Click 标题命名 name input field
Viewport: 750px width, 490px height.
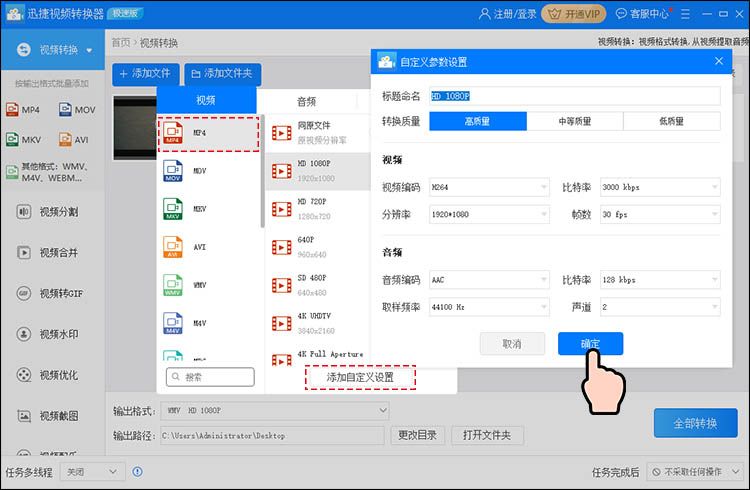click(x=574, y=96)
